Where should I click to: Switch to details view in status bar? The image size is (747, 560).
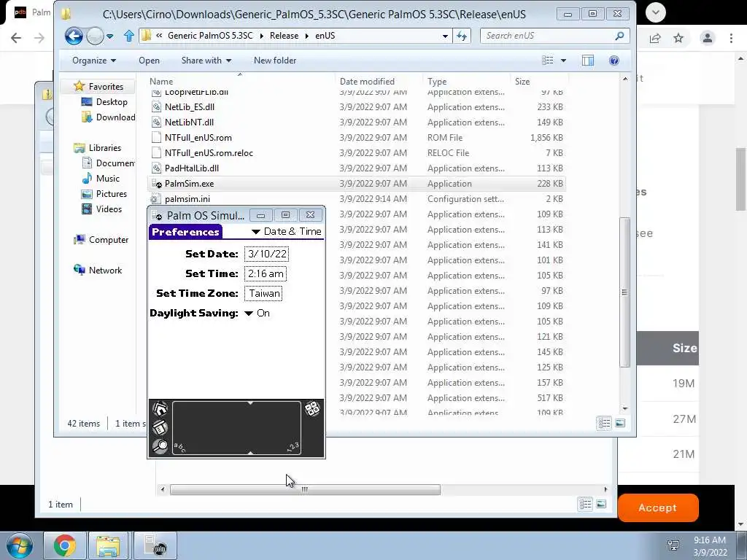click(604, 423)
